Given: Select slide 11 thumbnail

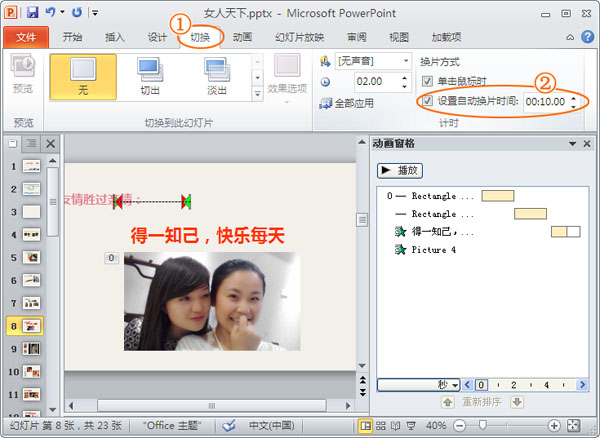Looking at the screenshot, I should click(31, 394).
